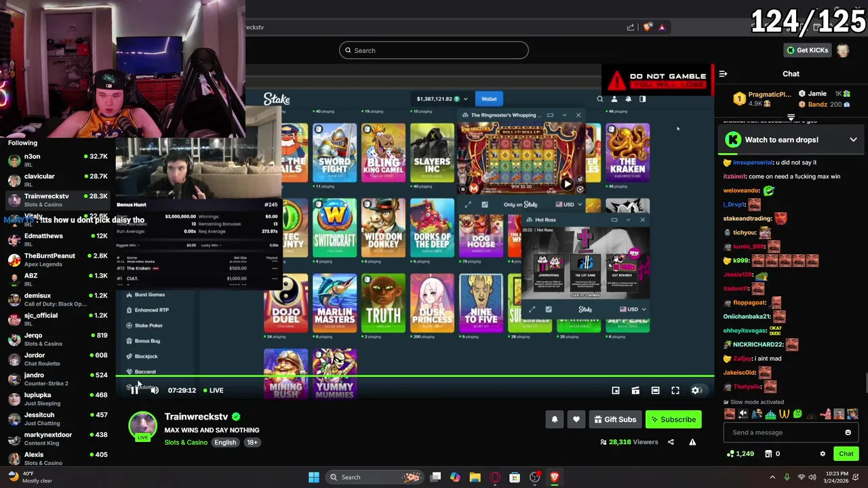The height and width of the screenshot is (488, 868).
Task: Open clavicular channel in Following list
Action: pos(58,180)
